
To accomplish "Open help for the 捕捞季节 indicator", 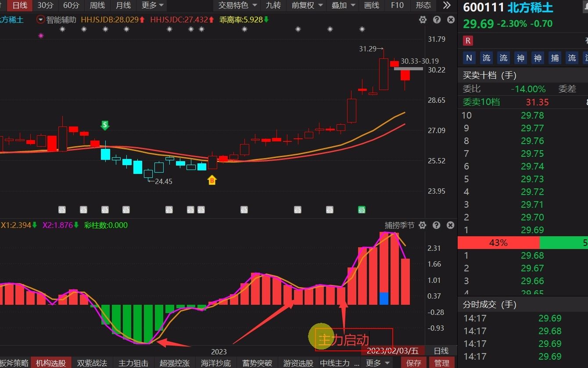I will tap(437, 225).
